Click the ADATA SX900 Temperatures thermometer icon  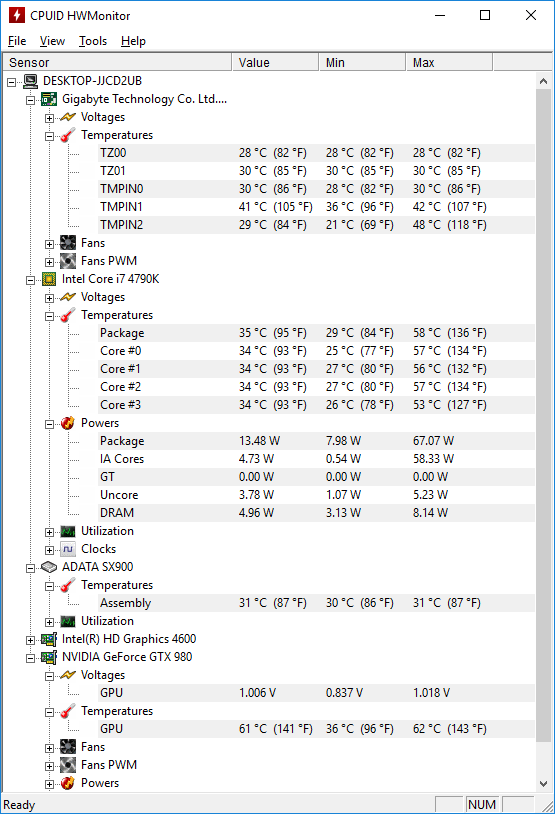[68, 585]
